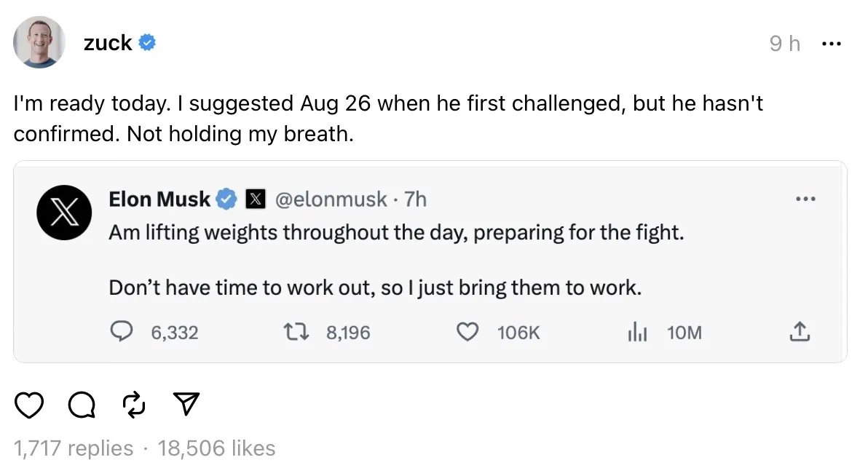Share post via paper plane icon

pyautogui.click(x=187, y=405)
